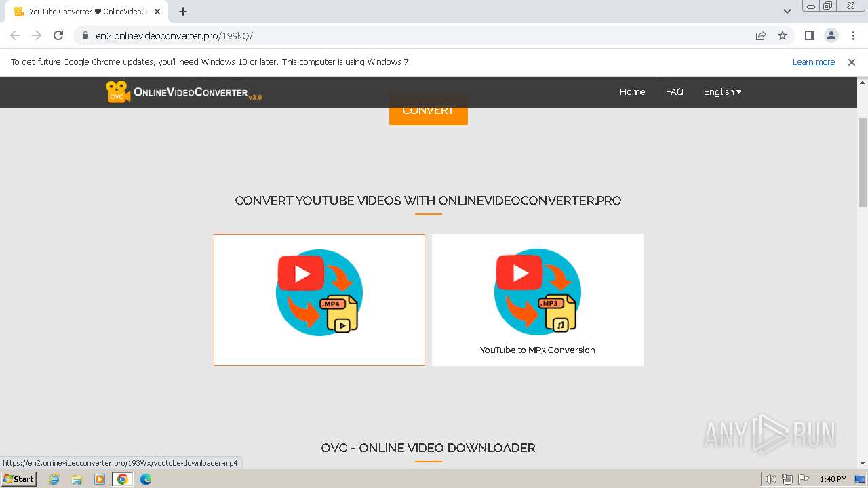Open the Chrome profile avatar
Screen dimensions: 868x488
(831, 35)
